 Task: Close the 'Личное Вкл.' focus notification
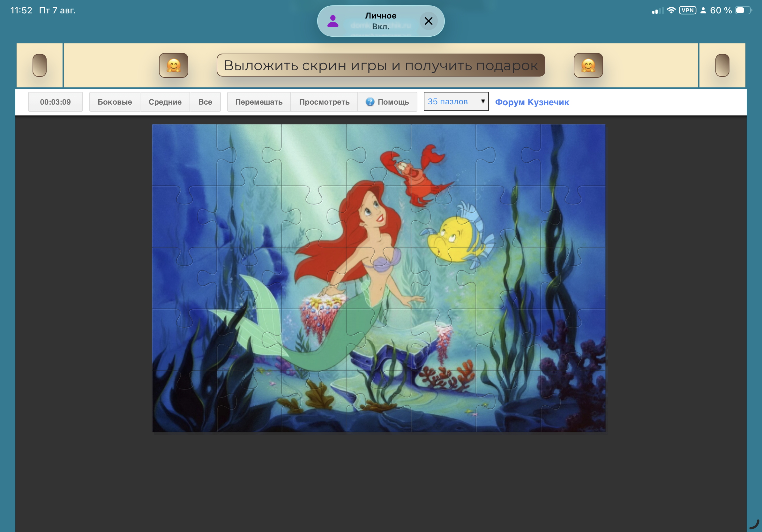[x=429, y=21]
